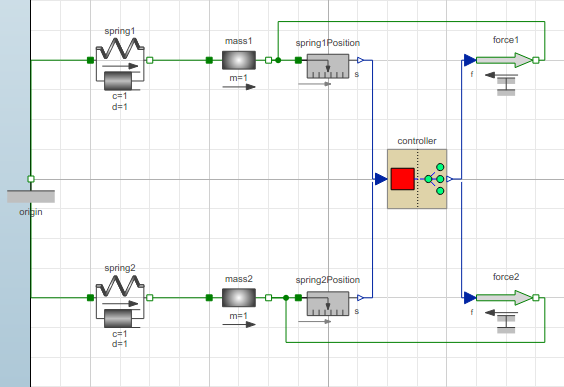Viewport: 564px width, 387px height.
Task: Click force2's blue f input port
Action: 470,297
